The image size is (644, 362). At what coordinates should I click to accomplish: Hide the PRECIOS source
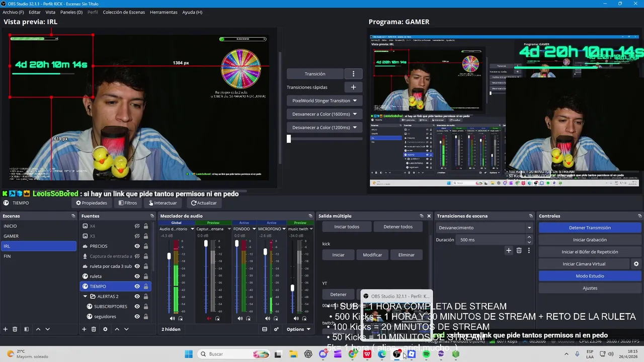(137, 246)
